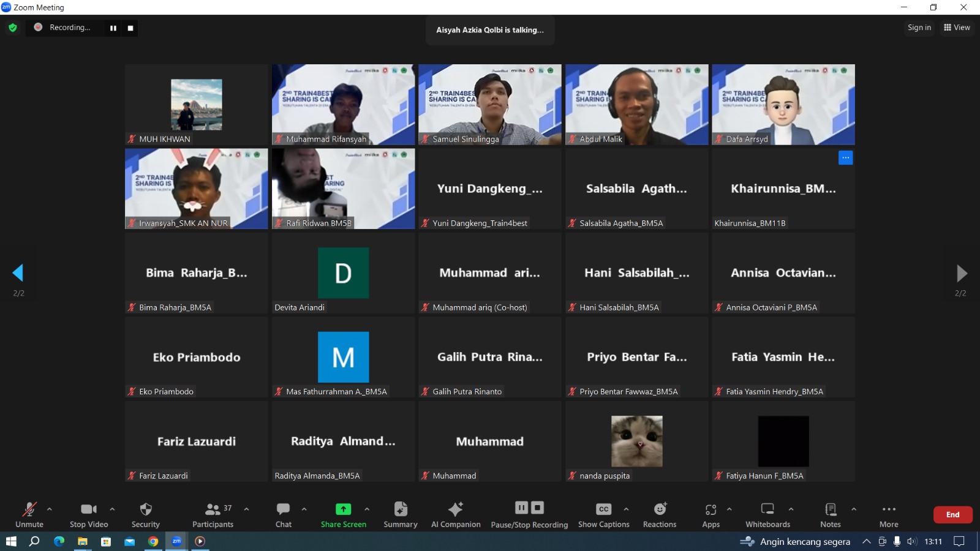980x551 pixels.
Task: Click the red End button
Action: click(952, 514)
